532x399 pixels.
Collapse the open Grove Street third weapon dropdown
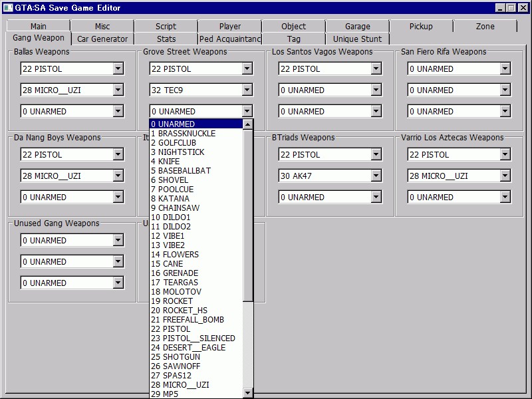pyautogui.click(x=247, y=111)
